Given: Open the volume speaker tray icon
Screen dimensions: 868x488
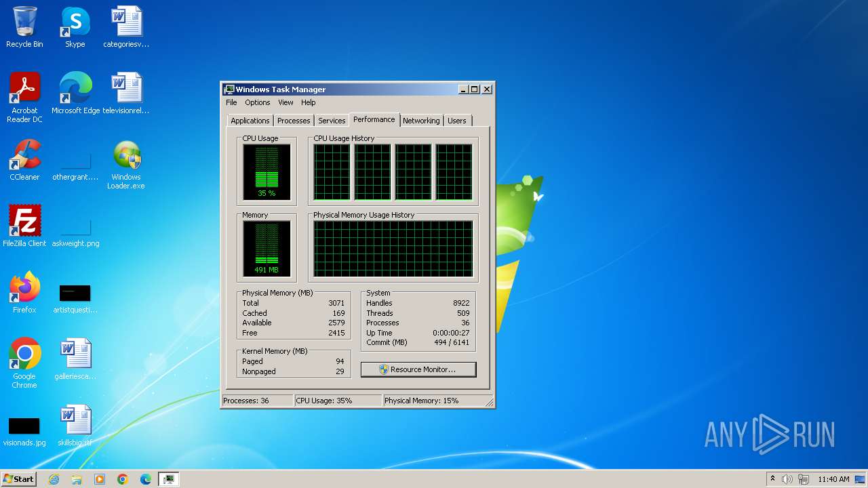Looking at the screenshot, I should tap(787, 479).
